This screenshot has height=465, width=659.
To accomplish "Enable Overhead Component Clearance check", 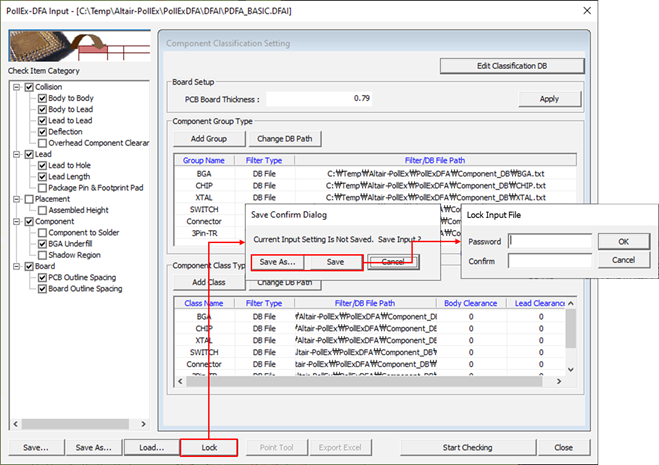I will point(42,143).
